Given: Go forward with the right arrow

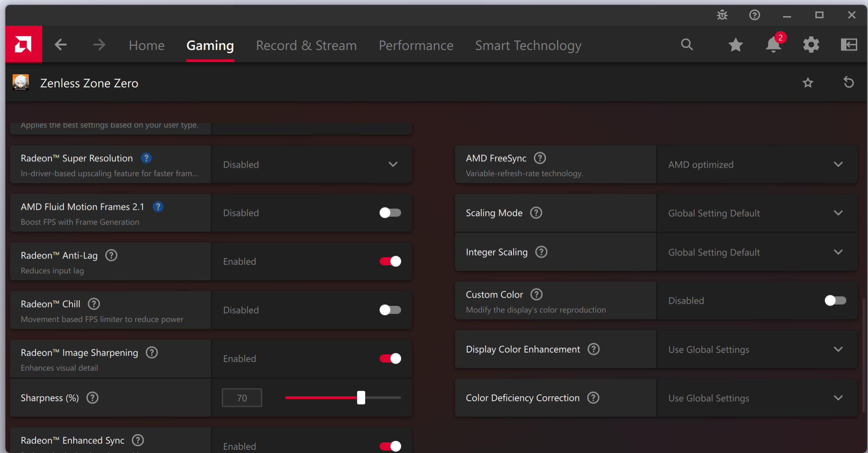Looking at the screenshot, I should [99, 45].
